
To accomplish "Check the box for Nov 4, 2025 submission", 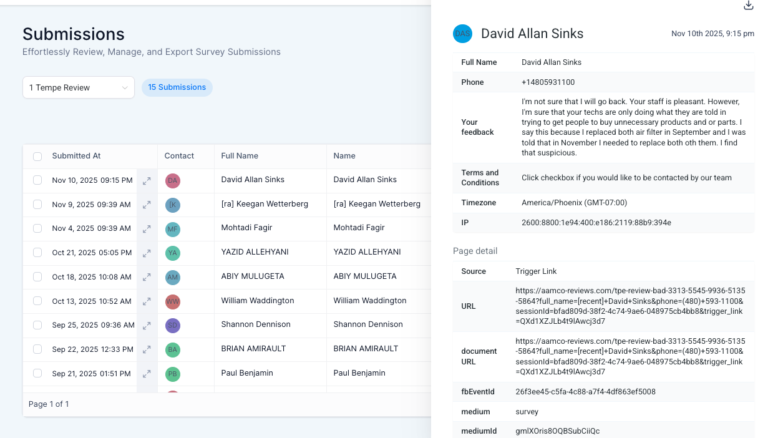I will (x=37, y=228).
